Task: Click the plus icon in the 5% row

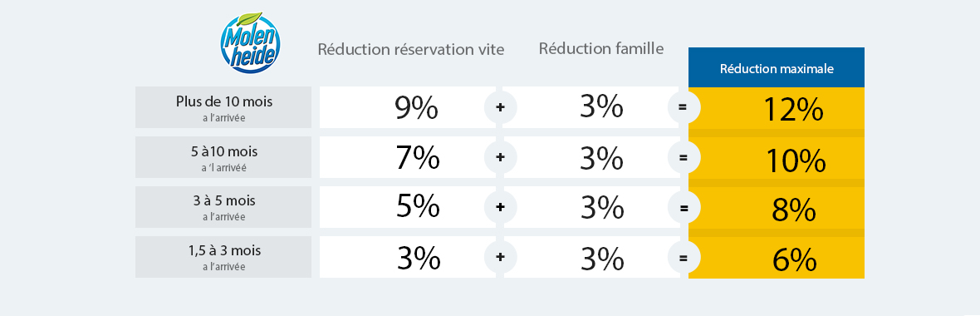Action: pos(500,207)
